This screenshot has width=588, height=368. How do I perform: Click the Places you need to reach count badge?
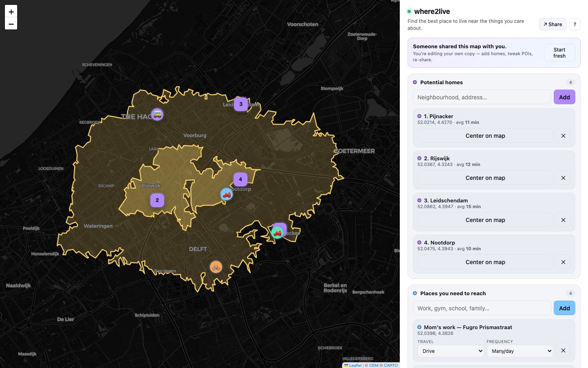[x=570, y=293]
